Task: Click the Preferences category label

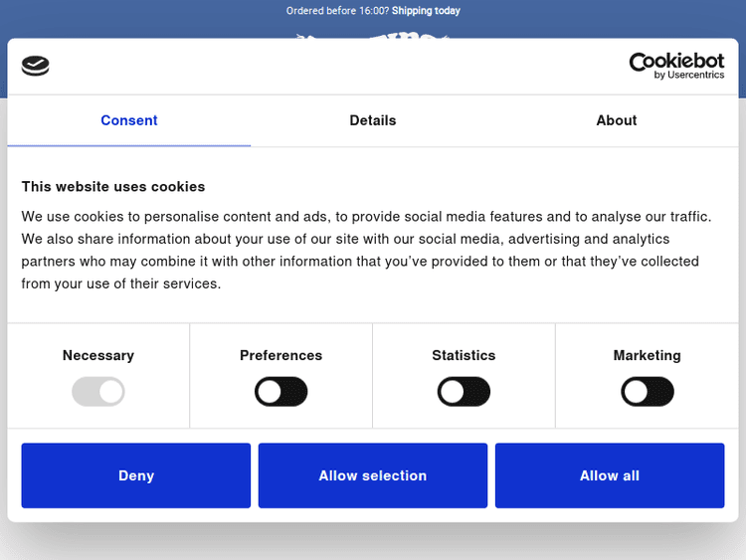Action: pyautogui.click(x=281, y=355)
